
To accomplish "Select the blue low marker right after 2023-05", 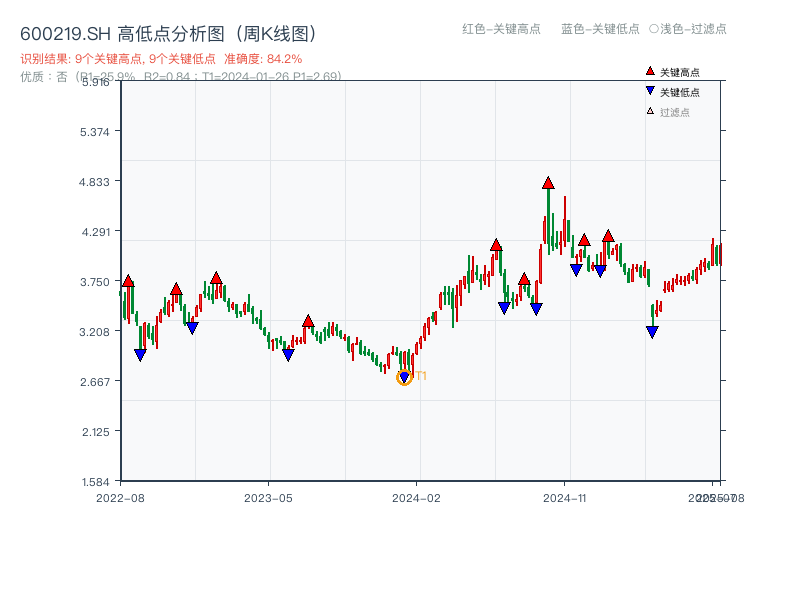I will (x=288, y=355).
